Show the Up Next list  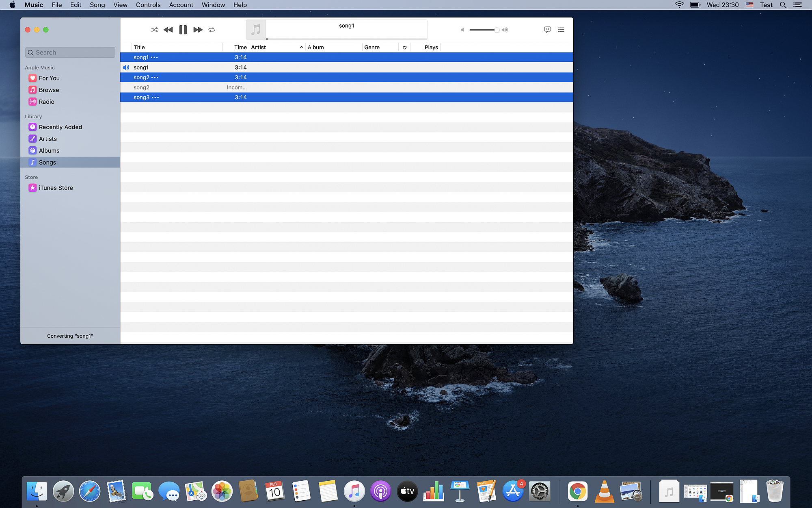point(561,30)
